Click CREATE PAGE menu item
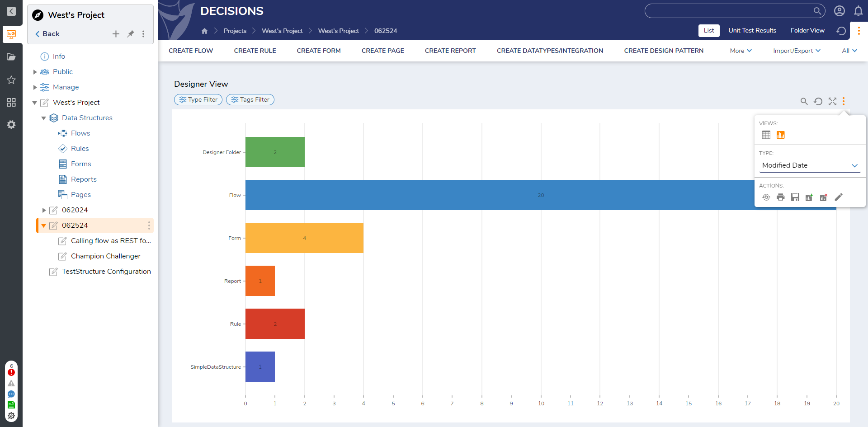The image size is (868, 427). pos(383,51)
